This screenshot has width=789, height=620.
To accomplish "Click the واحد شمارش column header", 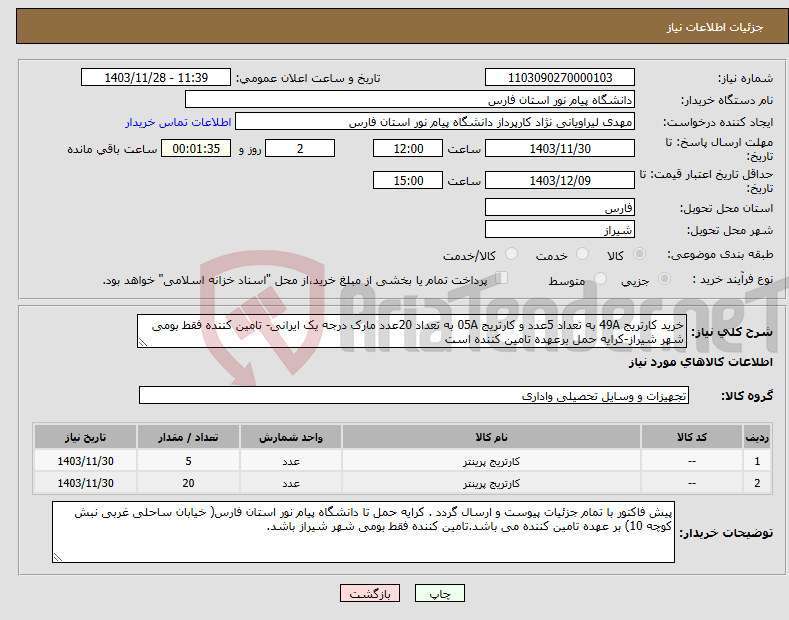I will [x=291, y=437].
